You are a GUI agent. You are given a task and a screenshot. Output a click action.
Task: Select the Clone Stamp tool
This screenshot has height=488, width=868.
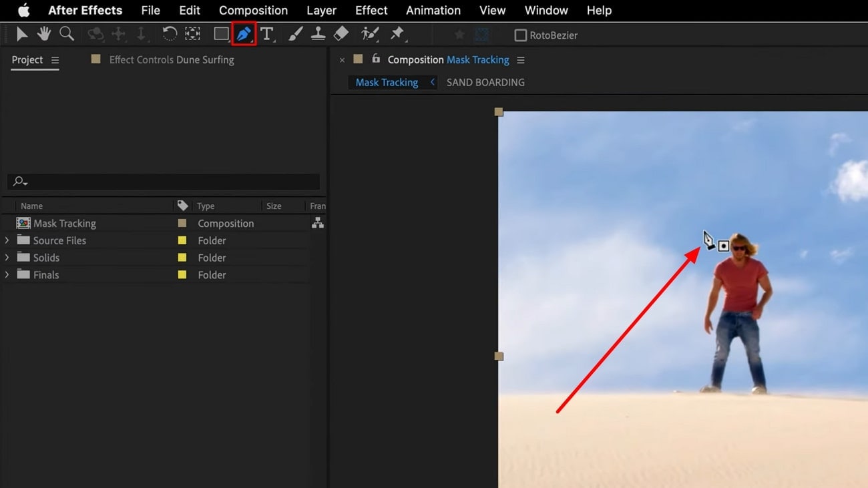pyautogui.click(x=318, y=34)
